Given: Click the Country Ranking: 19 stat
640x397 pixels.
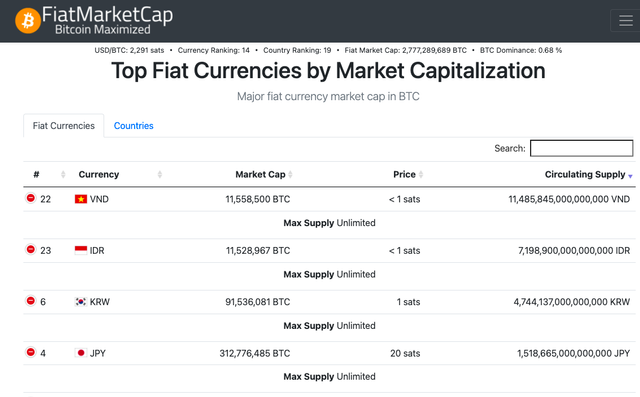Looking at the screenshot, I should tap(297, 50).
